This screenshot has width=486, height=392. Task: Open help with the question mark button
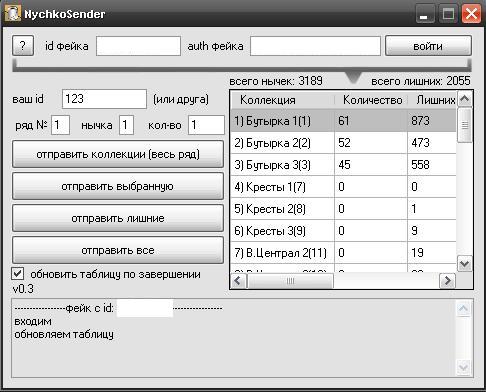point(23,45)
